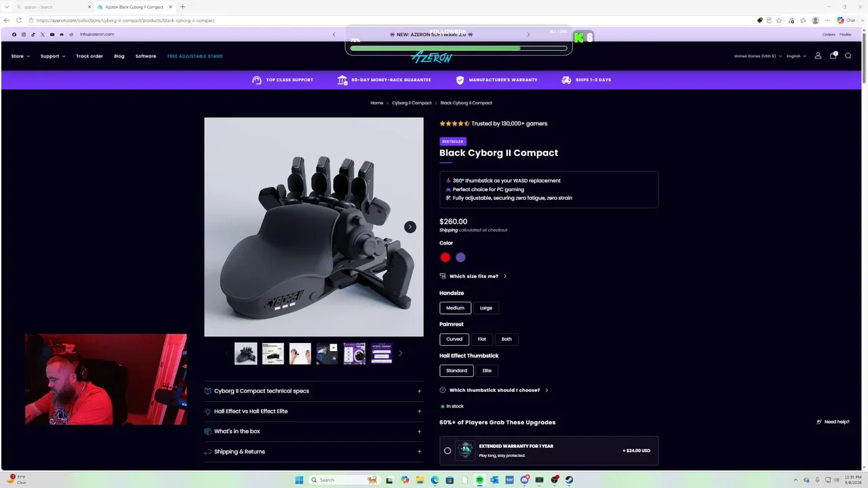Switch to the 'azeron - Search' tab

(x=53, y=7)
